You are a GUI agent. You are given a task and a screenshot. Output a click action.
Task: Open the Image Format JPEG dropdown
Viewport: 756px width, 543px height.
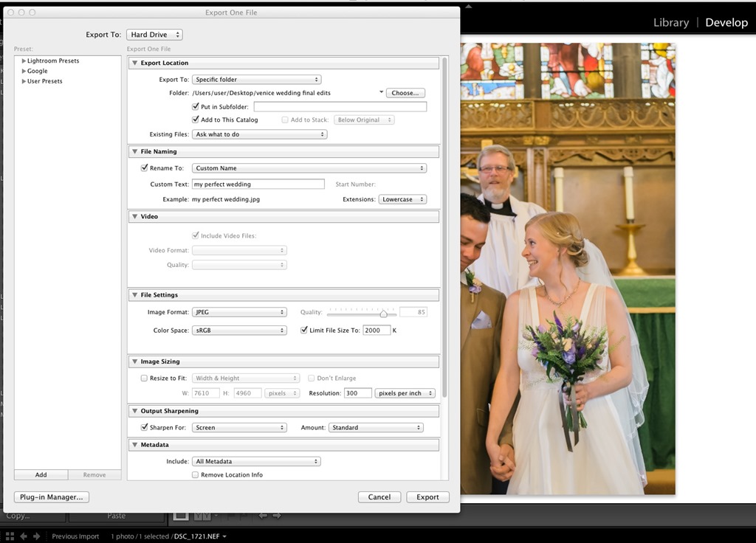[x=239, y=313]
